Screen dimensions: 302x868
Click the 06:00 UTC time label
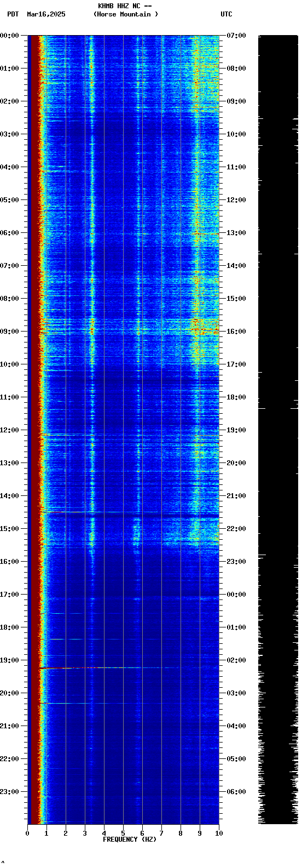tap(236, 792)
